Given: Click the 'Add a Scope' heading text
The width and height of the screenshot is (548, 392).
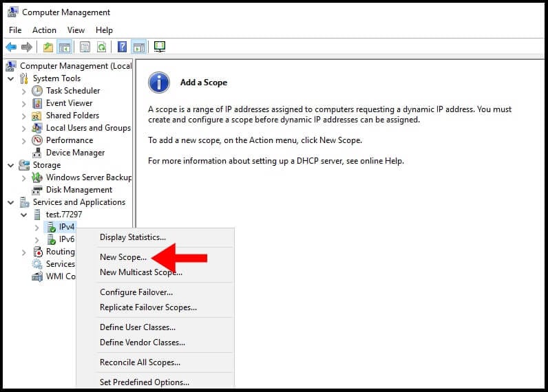Looking at the screenshot, I should [204, 83].
